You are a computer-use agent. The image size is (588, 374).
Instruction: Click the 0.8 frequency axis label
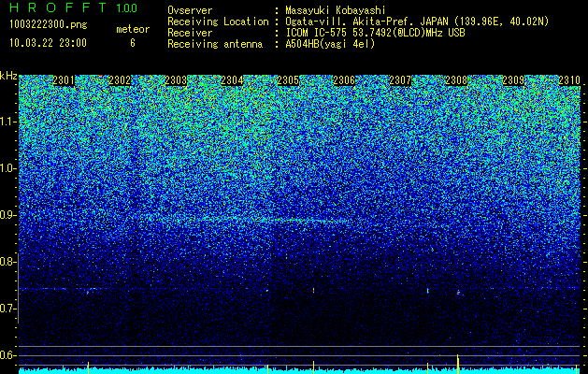click(x=7, y=262)
